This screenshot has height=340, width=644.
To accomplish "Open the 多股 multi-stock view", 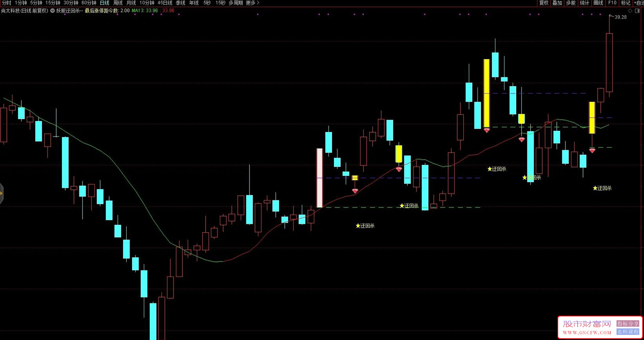I will click(x=571, y=3).
